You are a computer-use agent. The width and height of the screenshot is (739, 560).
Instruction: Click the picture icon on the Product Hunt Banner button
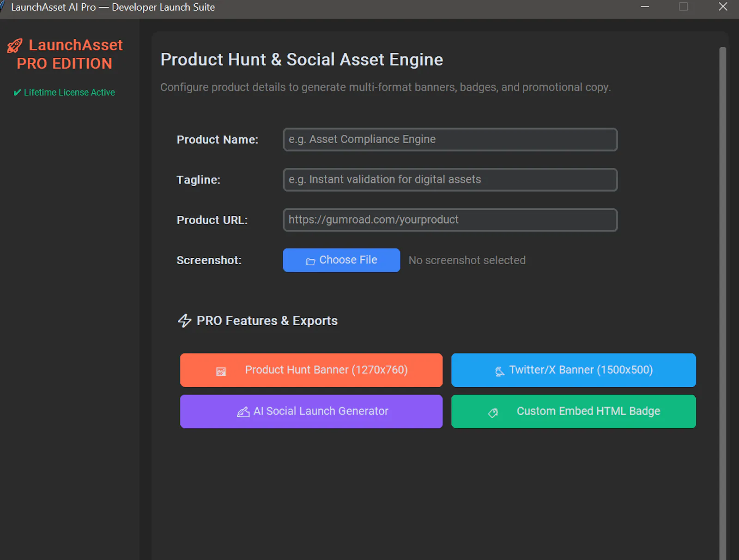pyautogui.click(x=221, y=371)
